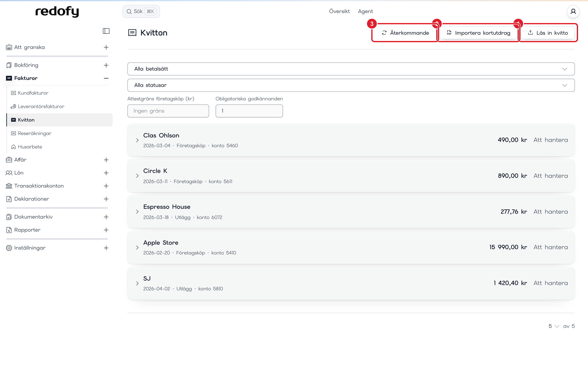Viewport: 588px width, 367px height.
Task: Open Att granska robot icon
Action: tap(9, 47)
